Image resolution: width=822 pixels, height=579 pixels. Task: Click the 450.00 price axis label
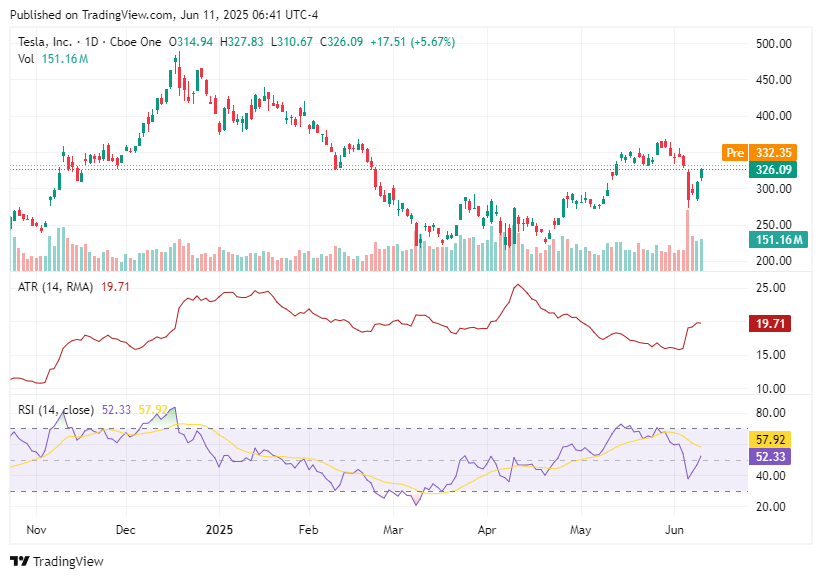pyautogui.click(x=773, y=80)
